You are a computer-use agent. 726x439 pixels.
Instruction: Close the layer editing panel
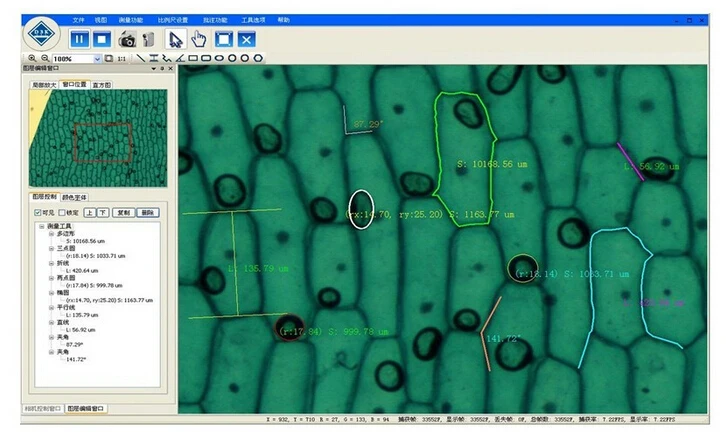point(170,69)
